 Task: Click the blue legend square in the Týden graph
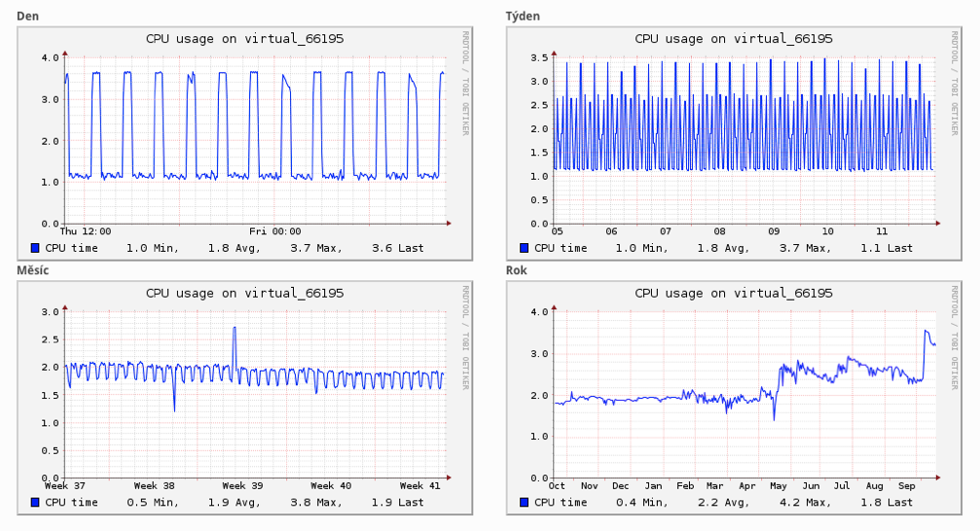coord(525,248)
